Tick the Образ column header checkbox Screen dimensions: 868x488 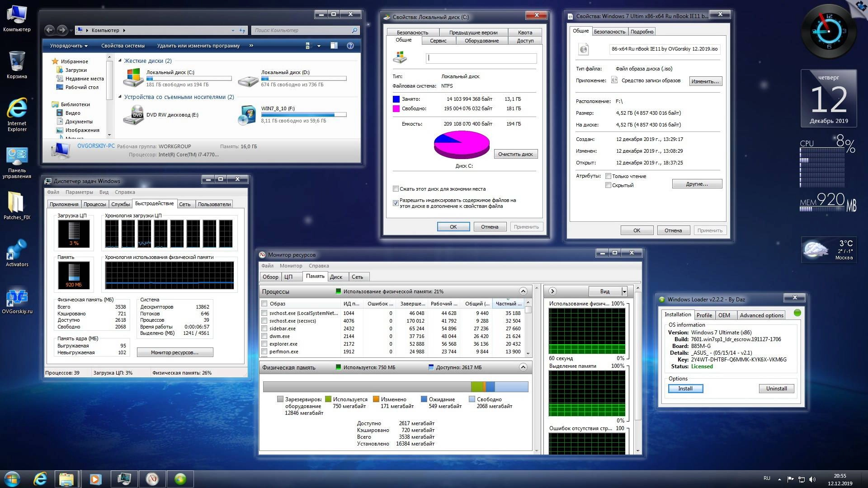[x=264, y=304]
